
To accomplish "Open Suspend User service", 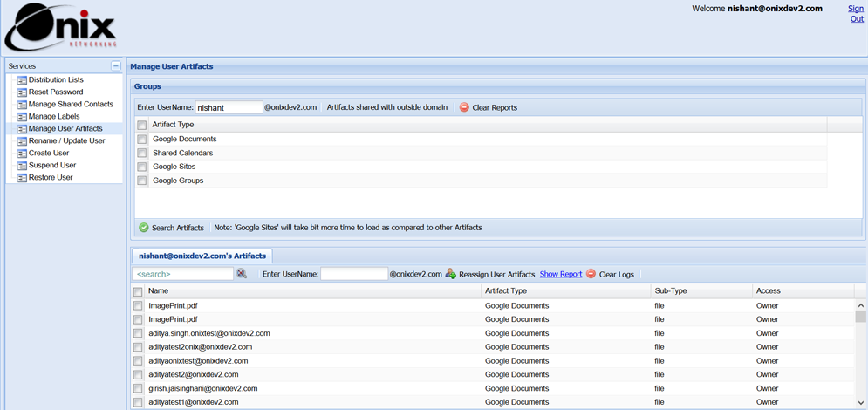I will pyautogui.click(x=52, y=165).
